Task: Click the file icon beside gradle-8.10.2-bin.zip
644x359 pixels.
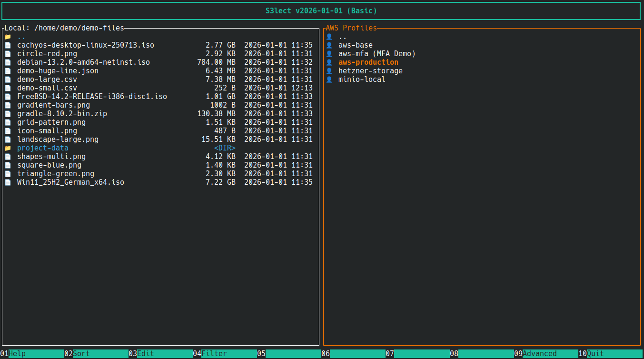Action: (x=8, y=113)
